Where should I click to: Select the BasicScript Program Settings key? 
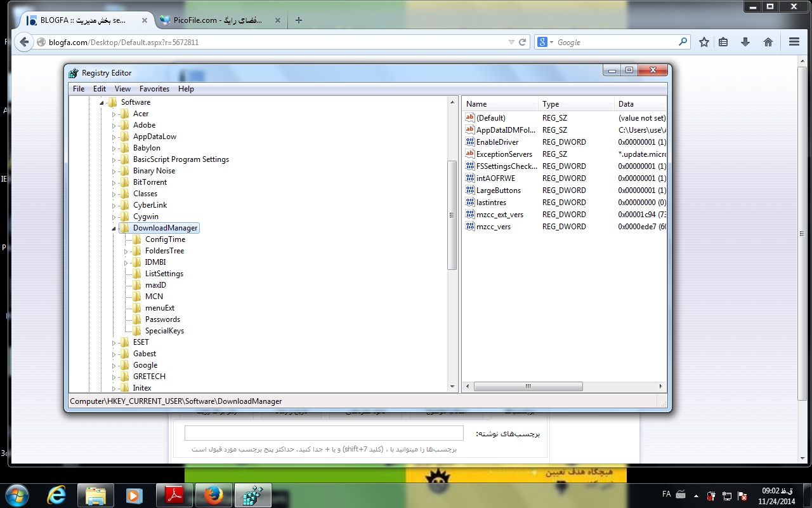coord(181,159)
